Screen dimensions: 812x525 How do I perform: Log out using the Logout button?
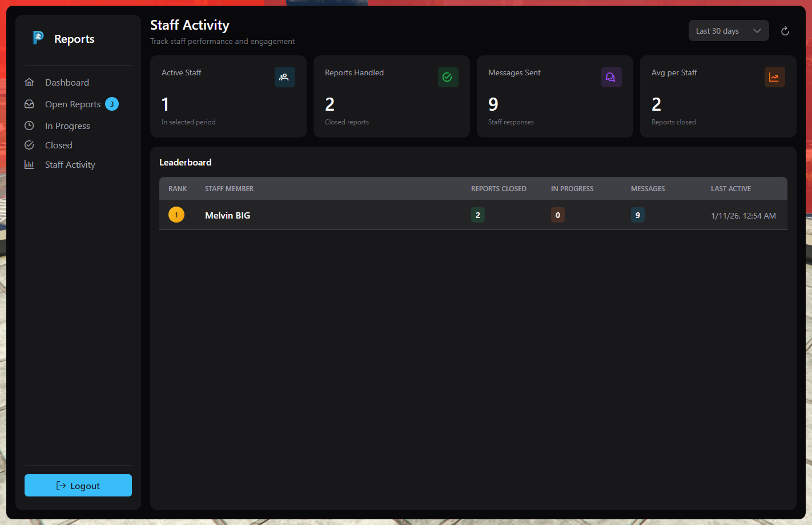[x=78, y=486]
